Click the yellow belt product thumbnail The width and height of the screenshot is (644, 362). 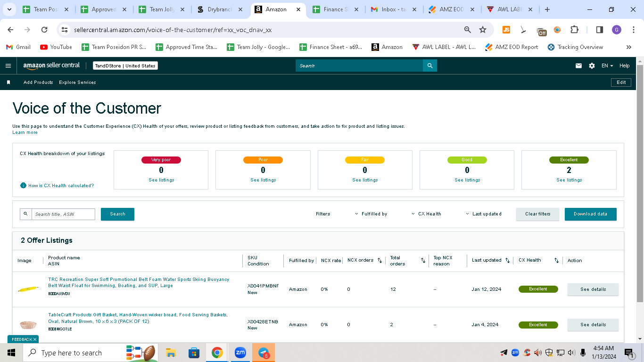28,289
